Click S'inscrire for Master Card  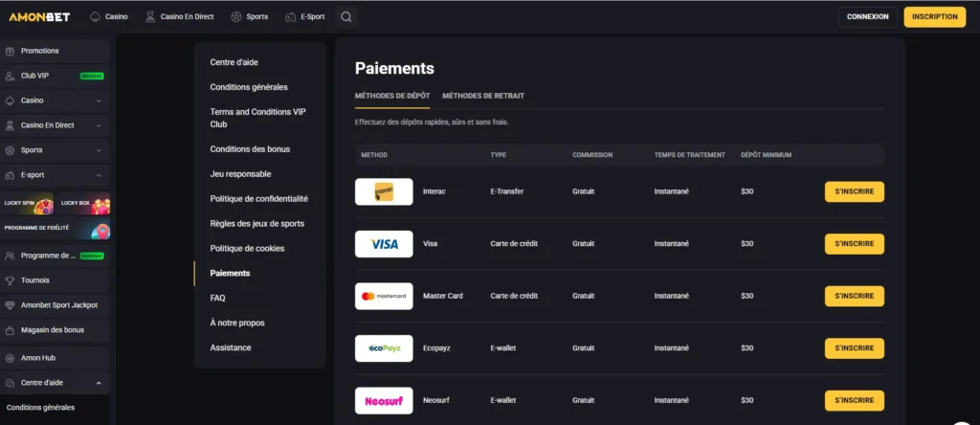pos(855,296)
